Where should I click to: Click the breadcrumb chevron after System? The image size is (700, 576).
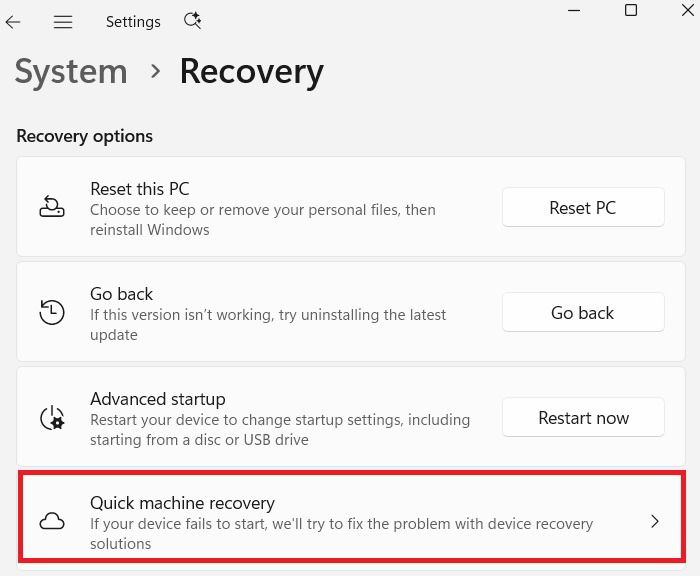pyautogui.click(x=155, y=71)
